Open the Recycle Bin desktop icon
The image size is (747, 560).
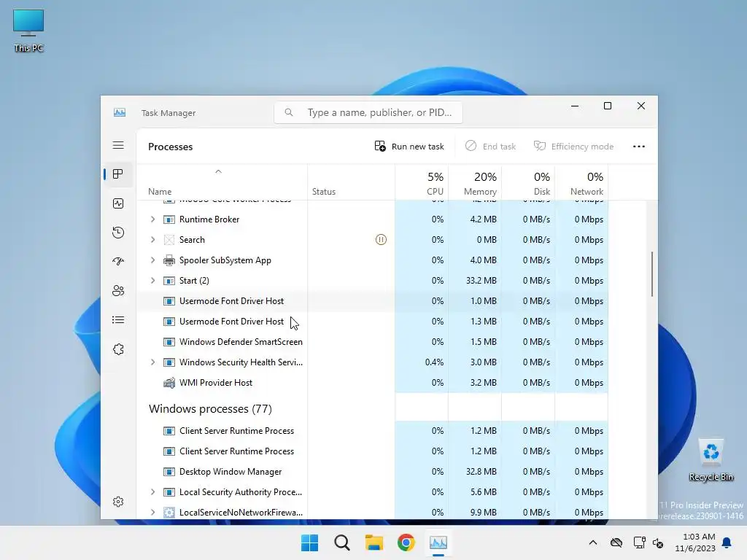pos(711,459)
